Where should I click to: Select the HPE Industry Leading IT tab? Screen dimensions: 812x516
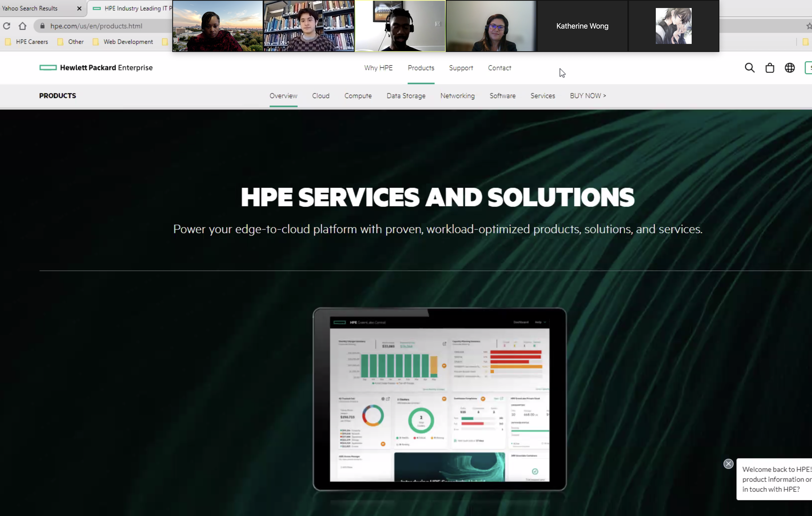click(x=132, y=8)
